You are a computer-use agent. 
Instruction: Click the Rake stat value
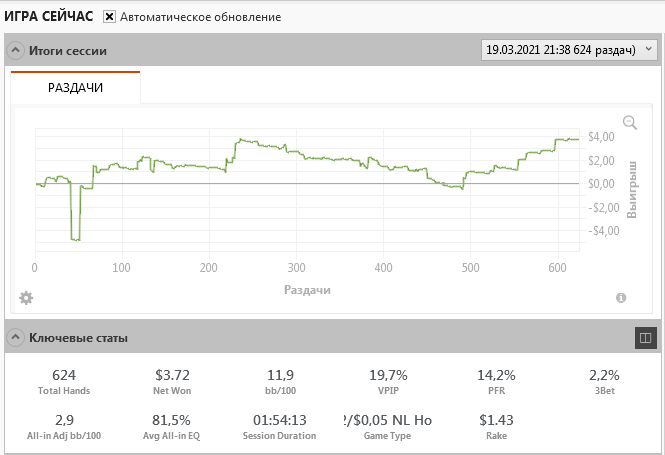[496, 420]
